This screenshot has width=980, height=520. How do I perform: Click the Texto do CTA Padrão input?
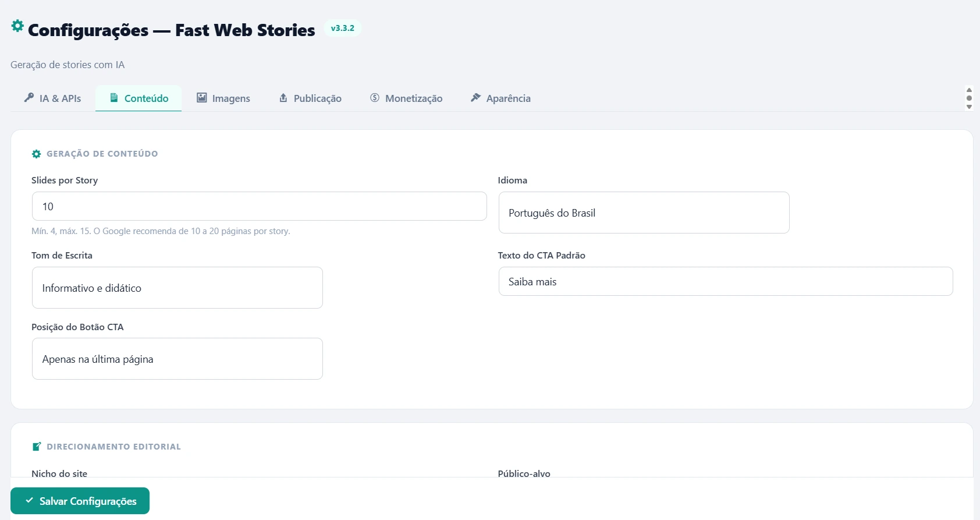tap(726, 281)
